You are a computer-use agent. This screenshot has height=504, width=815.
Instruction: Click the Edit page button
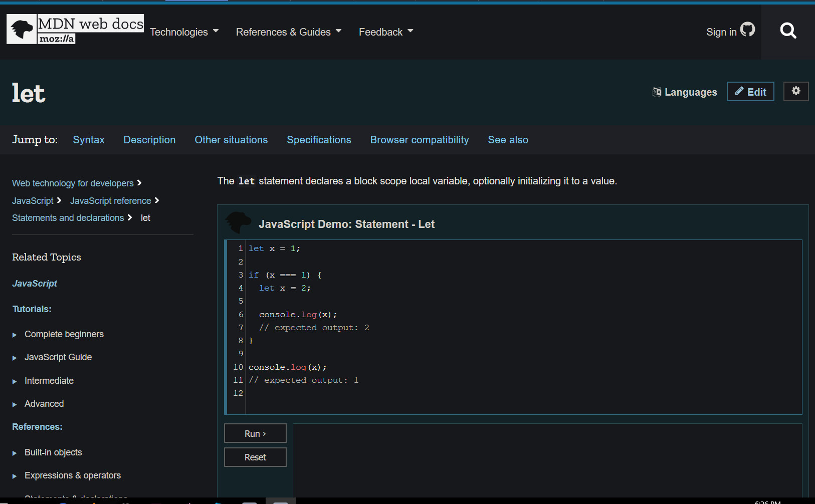(750, 92)
